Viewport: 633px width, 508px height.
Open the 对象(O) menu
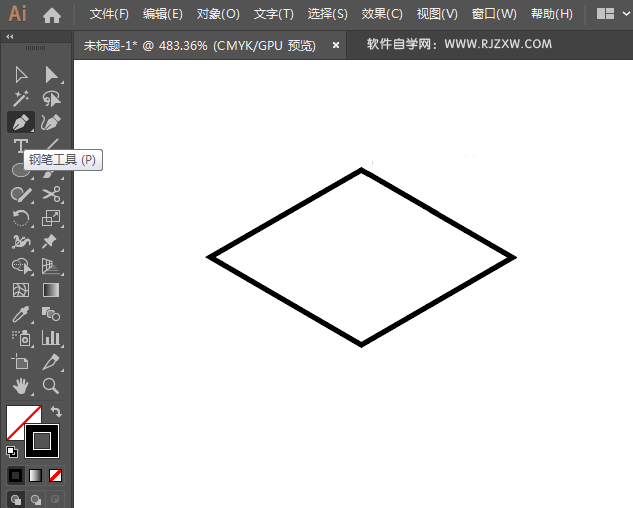click(x=218, y=15)
